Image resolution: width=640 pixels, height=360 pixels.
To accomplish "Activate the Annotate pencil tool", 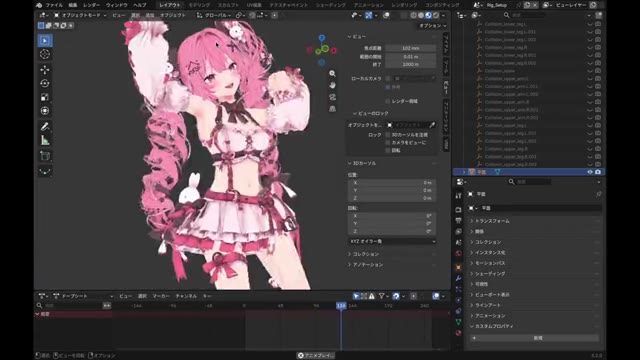I will pyautogui.click(x=45, y=127).
